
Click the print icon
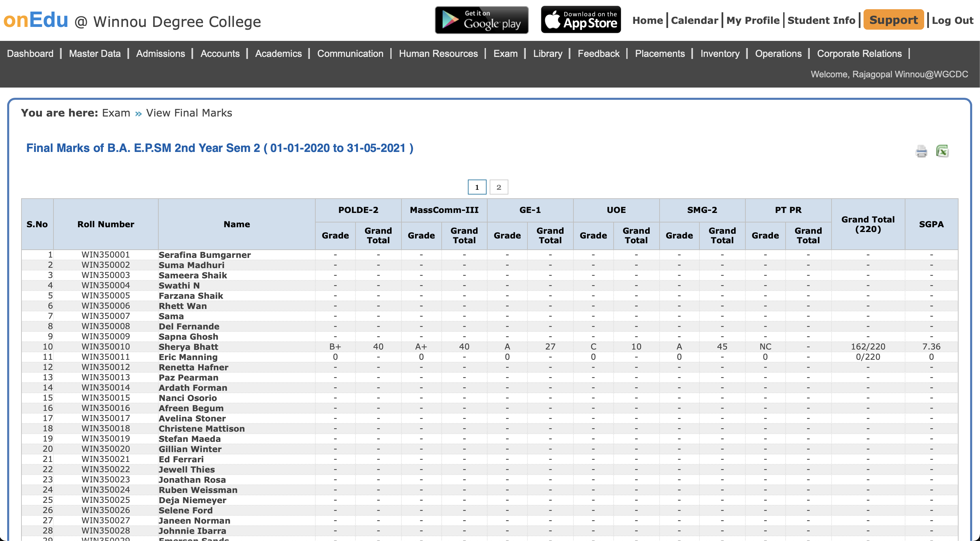[x=921, y=151]
